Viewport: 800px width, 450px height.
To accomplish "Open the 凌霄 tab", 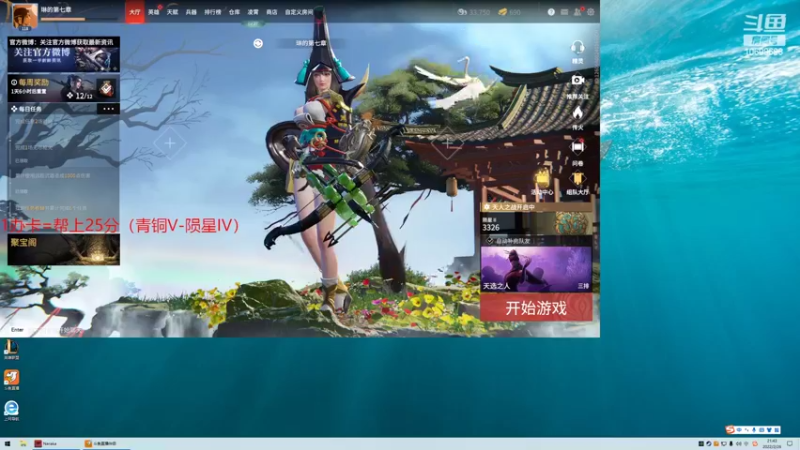I will (253, 12).
